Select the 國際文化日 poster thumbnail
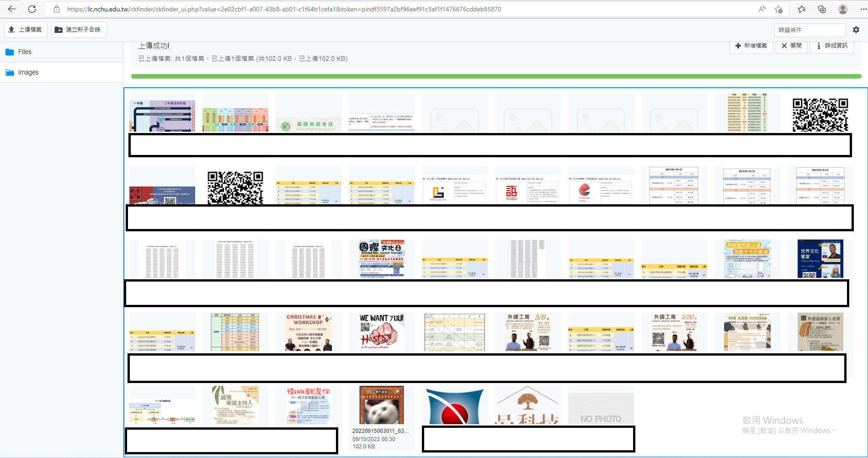 [382, 259]
